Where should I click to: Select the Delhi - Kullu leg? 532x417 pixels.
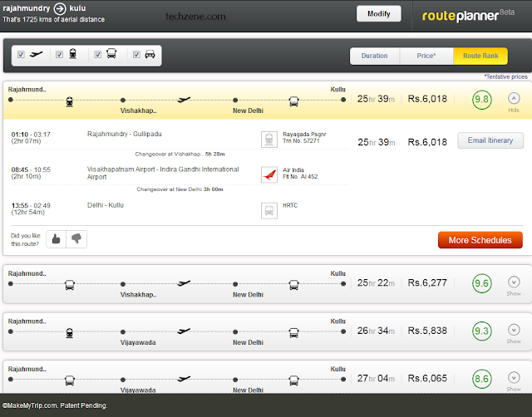coord(106,205)
